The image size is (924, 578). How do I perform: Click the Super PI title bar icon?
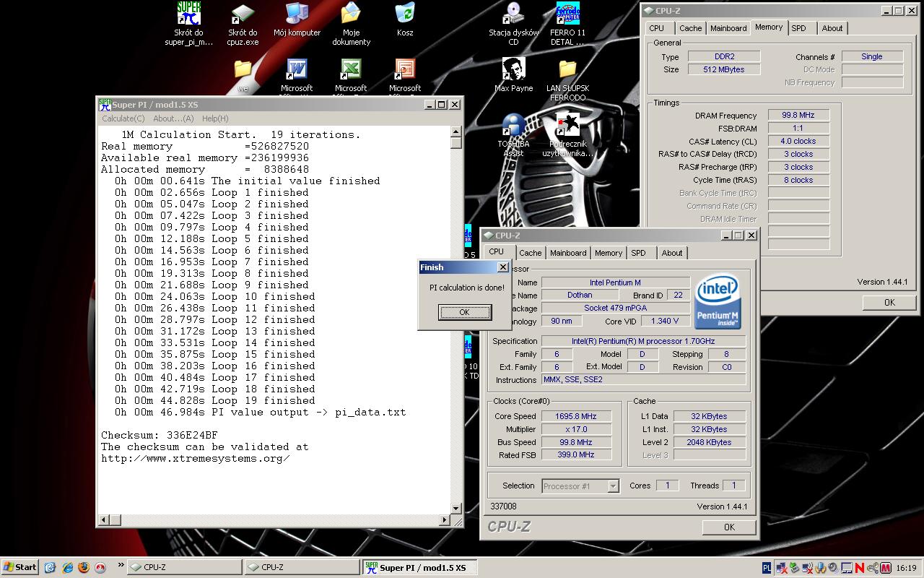[105, 105]
